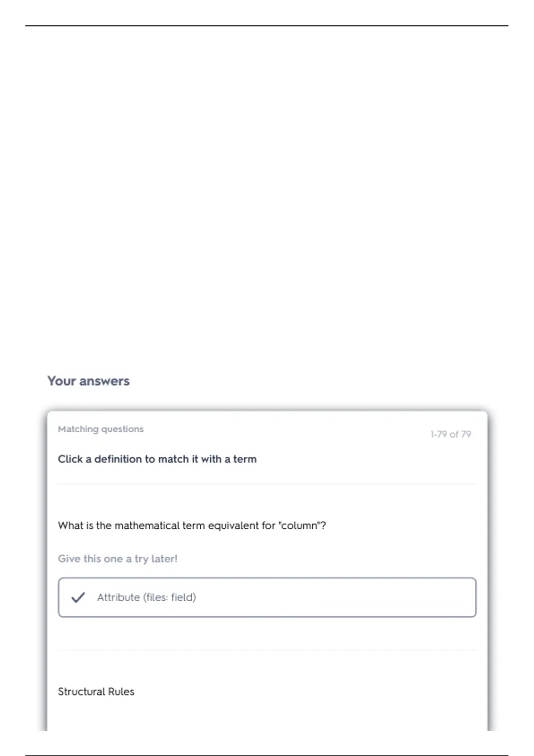The width and height of the screenshot is (534, 756).
Task: Click "Give this one a try later!" message
Action: [117, 559]
